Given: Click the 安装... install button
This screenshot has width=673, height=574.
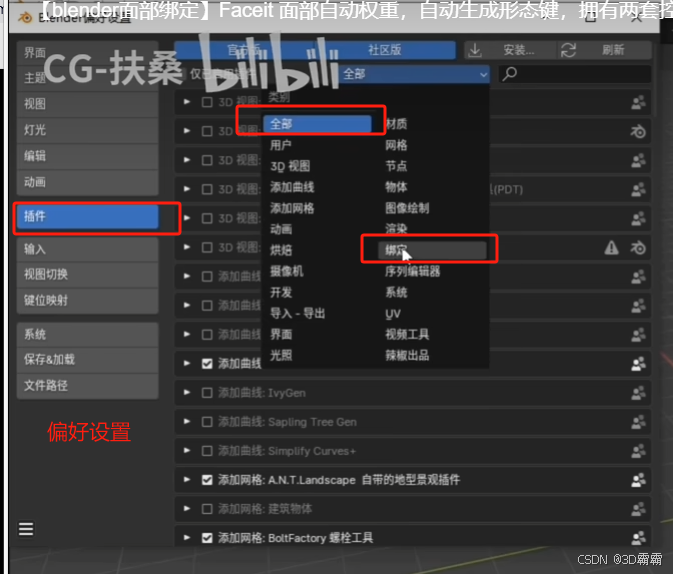Looking at the screenshot, I should click(510, 50).
